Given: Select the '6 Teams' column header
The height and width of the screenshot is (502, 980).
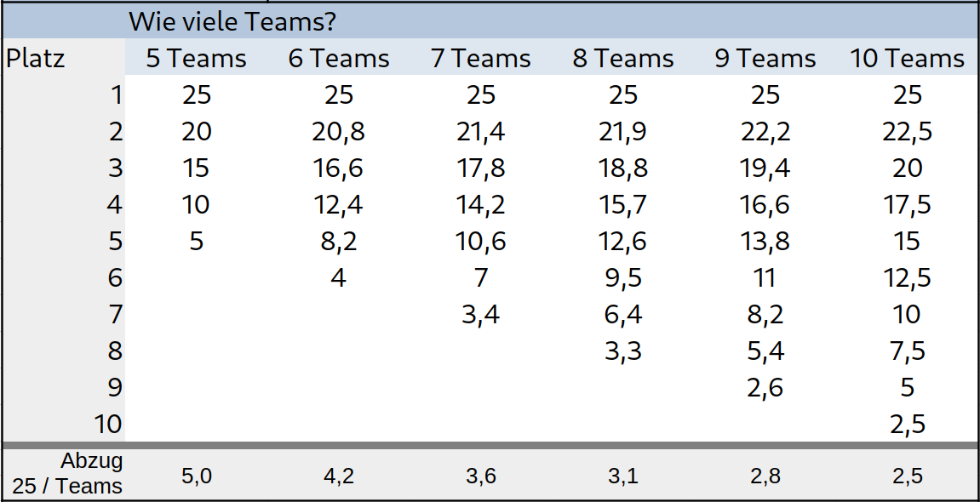Looking at the screenshot, I should pos(339,58).
